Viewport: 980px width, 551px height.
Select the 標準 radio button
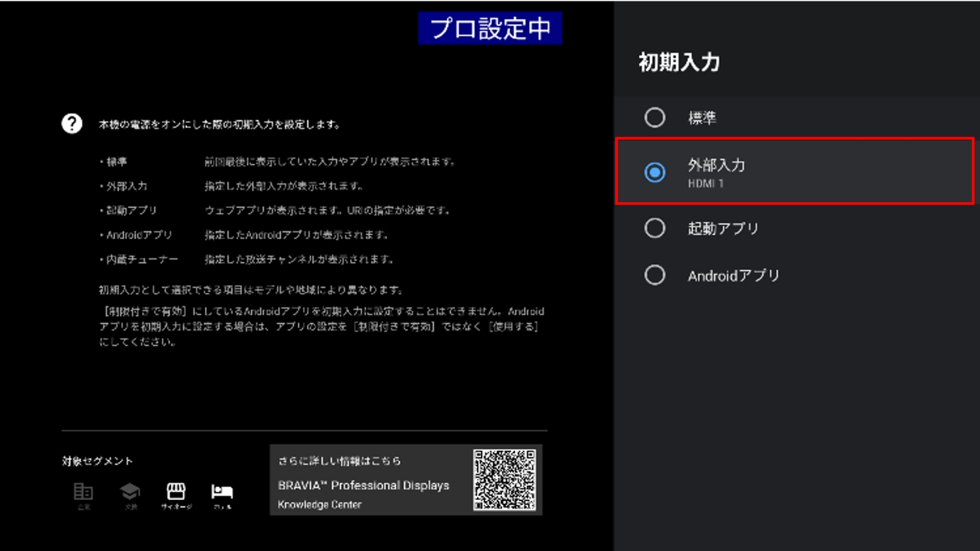pyautogui.click(x=655, y=118)
